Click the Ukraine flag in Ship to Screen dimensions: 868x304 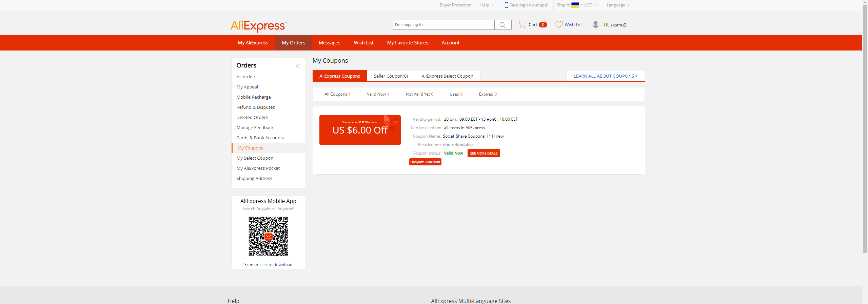[x=575, y=5]
